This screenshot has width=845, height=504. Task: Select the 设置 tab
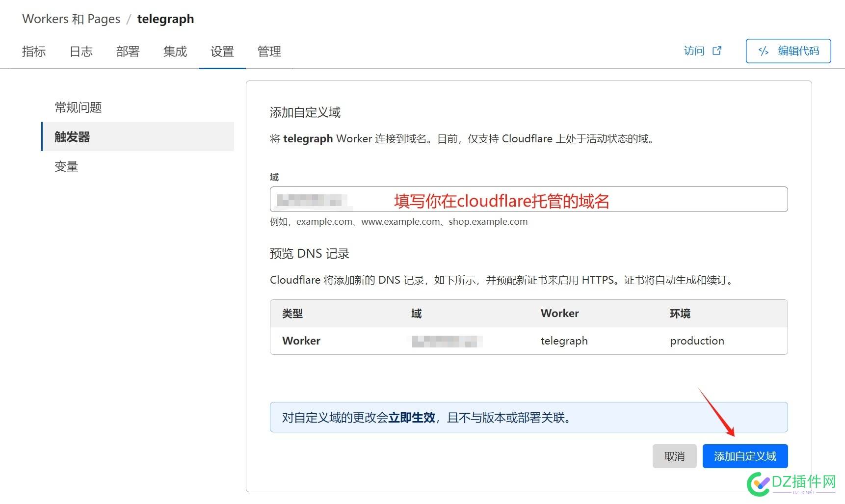click(222, 52)
